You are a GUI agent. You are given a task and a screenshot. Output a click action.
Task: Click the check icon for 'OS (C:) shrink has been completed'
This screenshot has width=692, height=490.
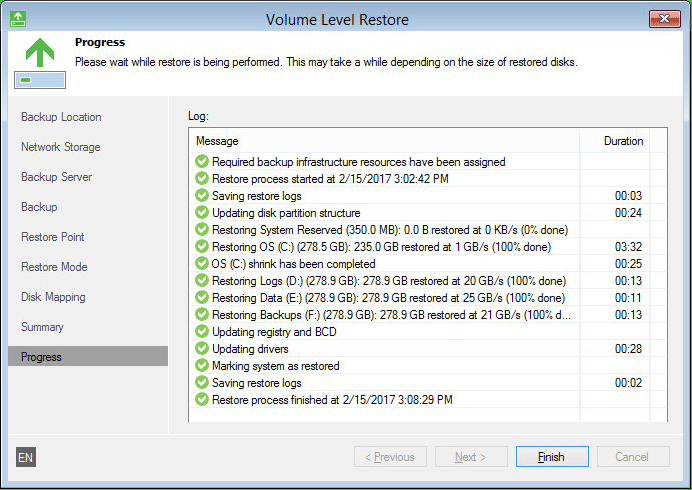point(202,264)
